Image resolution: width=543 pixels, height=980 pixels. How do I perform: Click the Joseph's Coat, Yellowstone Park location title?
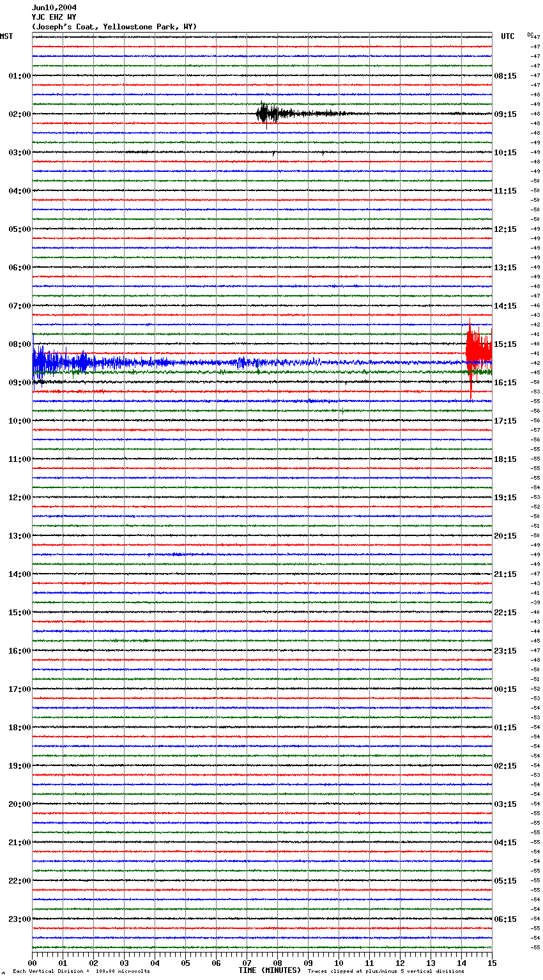[114, 27]
